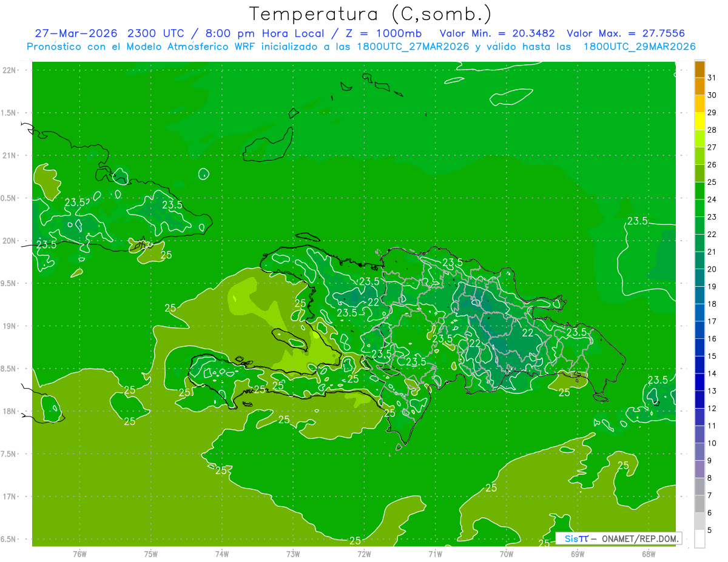Click the 72W longitude axis label
The width and height of the screenshot is (728, 562).
tap(364, 554)
